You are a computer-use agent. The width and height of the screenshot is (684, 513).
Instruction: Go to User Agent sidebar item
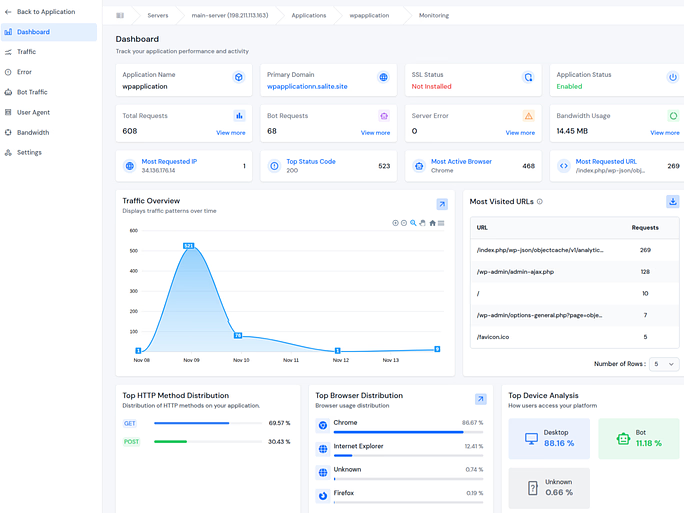point(33,112)
